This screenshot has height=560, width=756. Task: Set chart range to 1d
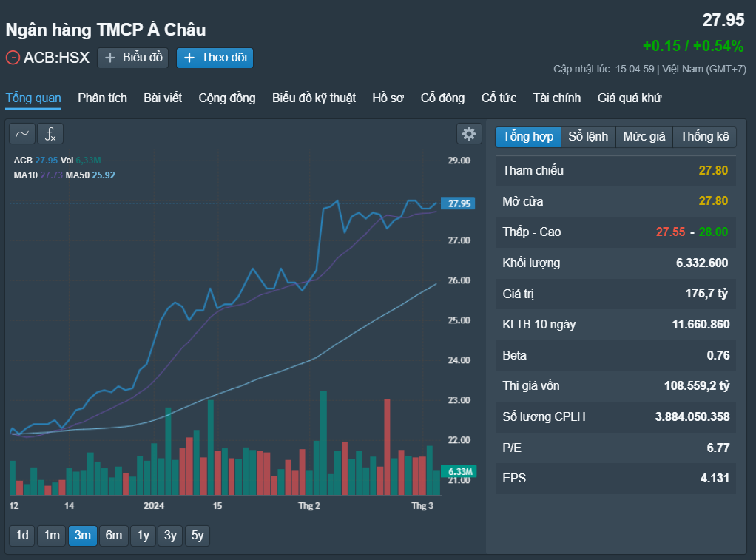(x=22, y=536)
